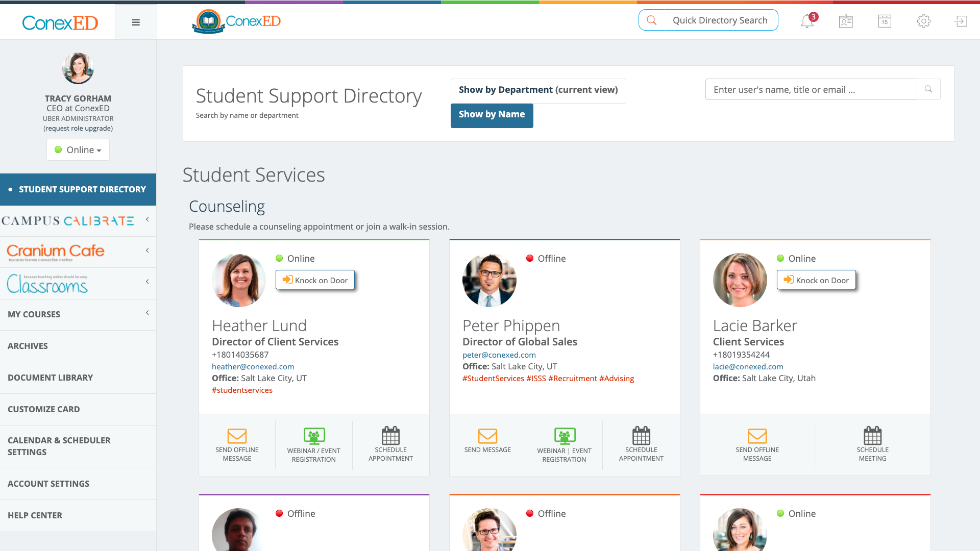Select Account Settings in sidebar
980x551 pixels.
[x=48, y=484]
